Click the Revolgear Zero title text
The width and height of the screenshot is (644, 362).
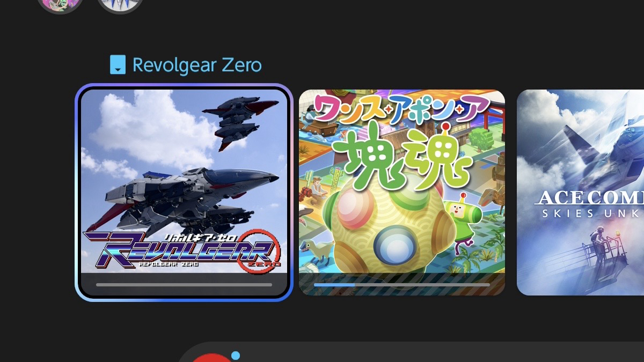click(197, 65)
